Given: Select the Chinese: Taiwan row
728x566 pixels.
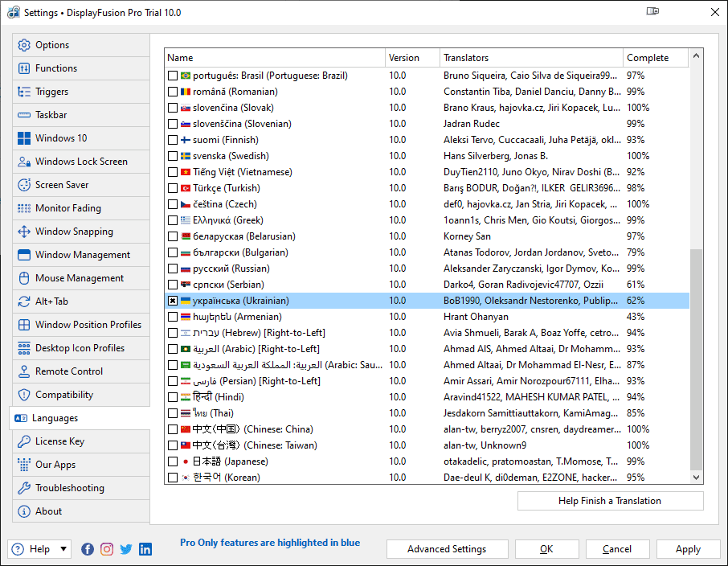Looking at the screenshot, I should pos(427,445).
